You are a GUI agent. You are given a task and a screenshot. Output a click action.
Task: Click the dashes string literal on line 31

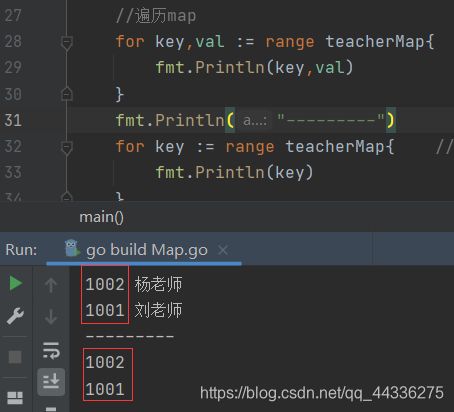coord(331,119)
